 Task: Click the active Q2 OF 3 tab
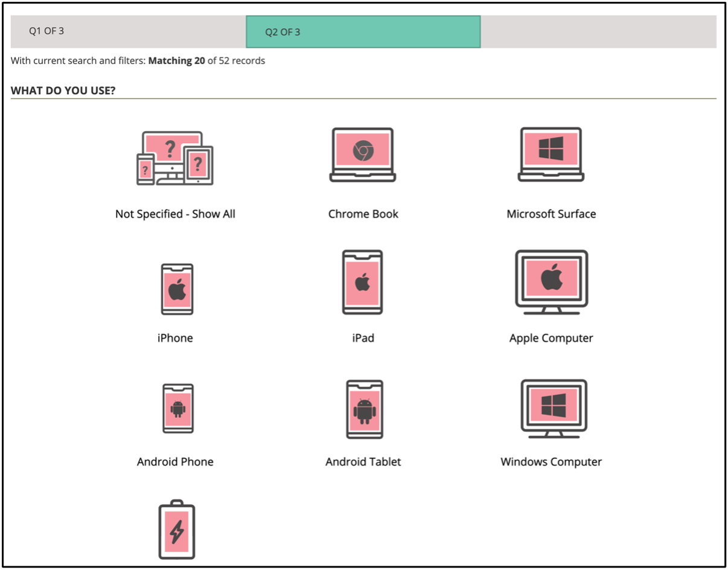pyautogui.click(x=363, y=32)
